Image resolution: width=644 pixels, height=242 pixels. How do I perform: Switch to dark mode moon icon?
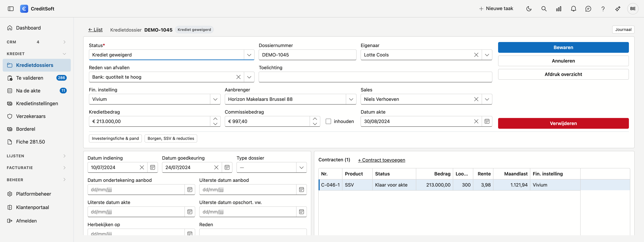tap(529, 9)
